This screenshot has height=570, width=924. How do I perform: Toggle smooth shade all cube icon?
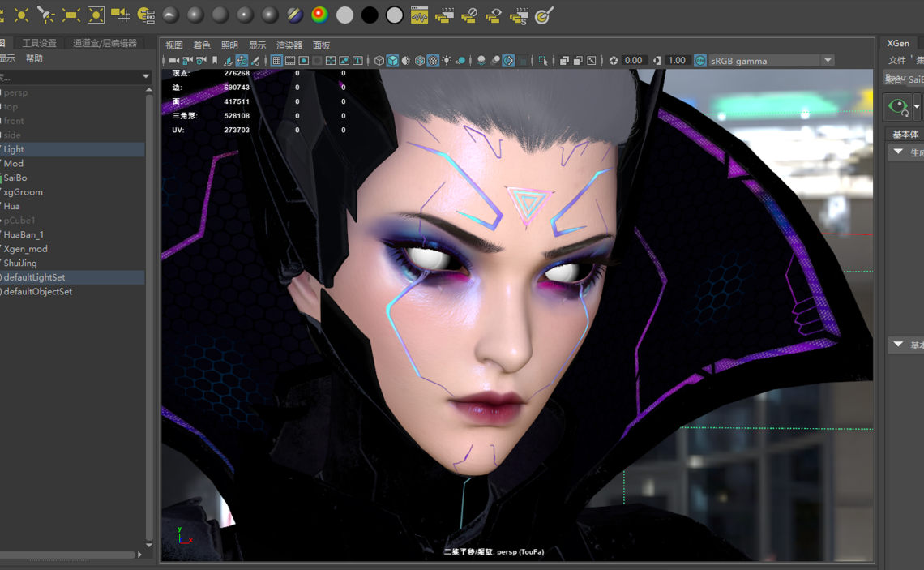pos(392,61)
